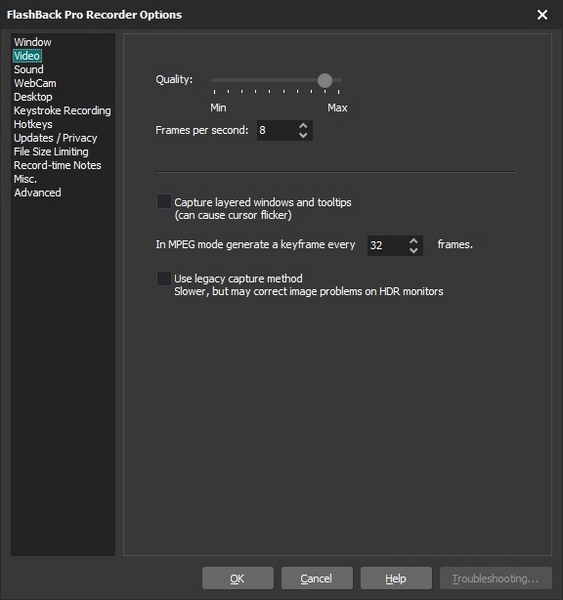Open File Size Limiting options
This screenshot has width=563, height=600.
click(51, 152)
